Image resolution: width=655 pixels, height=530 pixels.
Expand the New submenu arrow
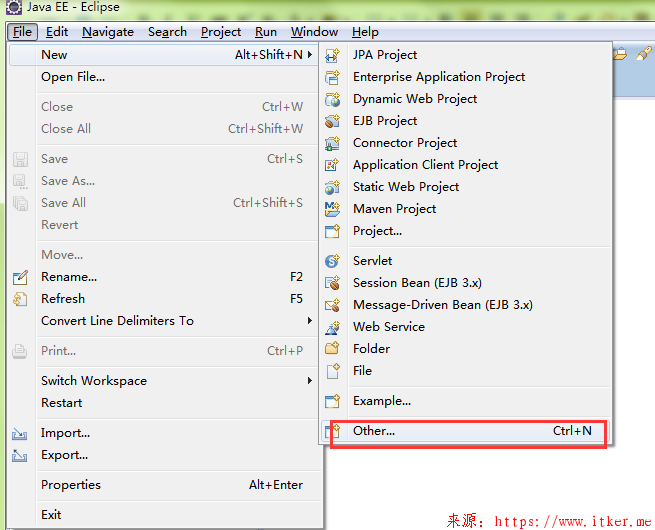point(310,54)
